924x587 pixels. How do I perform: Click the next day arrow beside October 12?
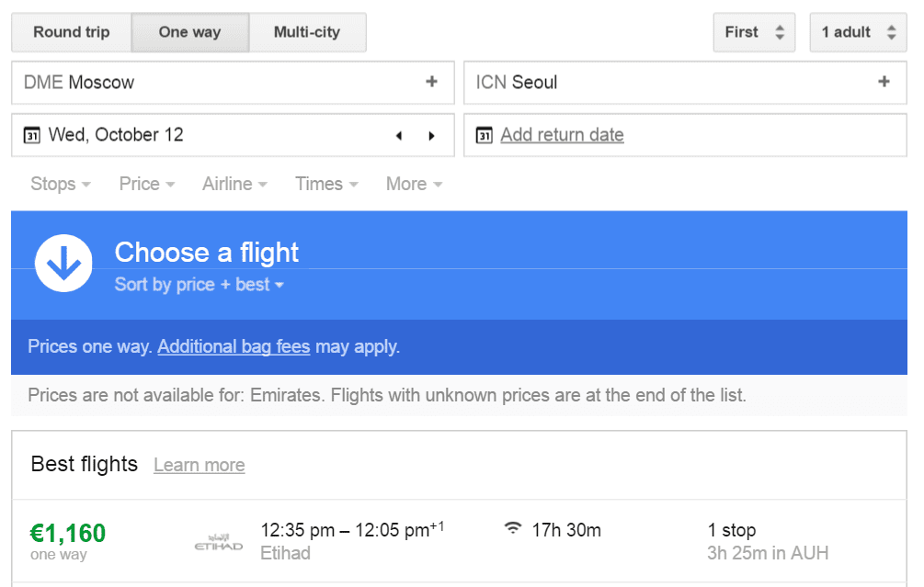click(x=431, y=136)
